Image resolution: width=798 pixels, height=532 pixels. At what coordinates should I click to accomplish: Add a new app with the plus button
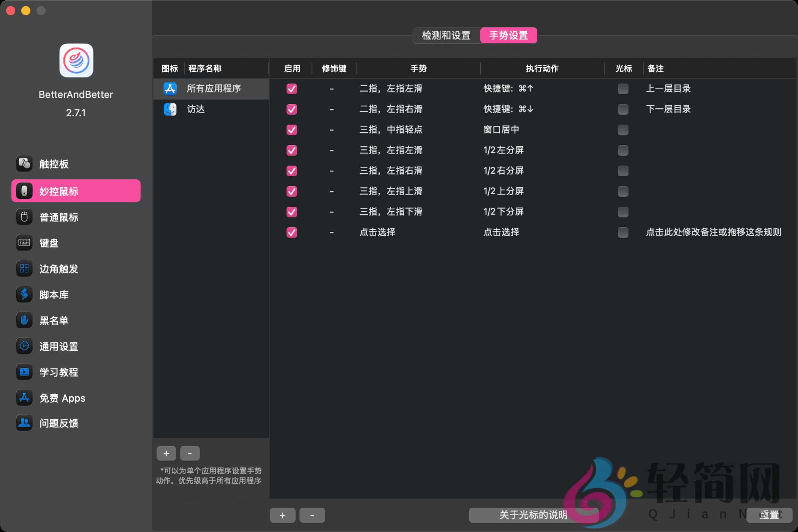[x=166, y=453]
